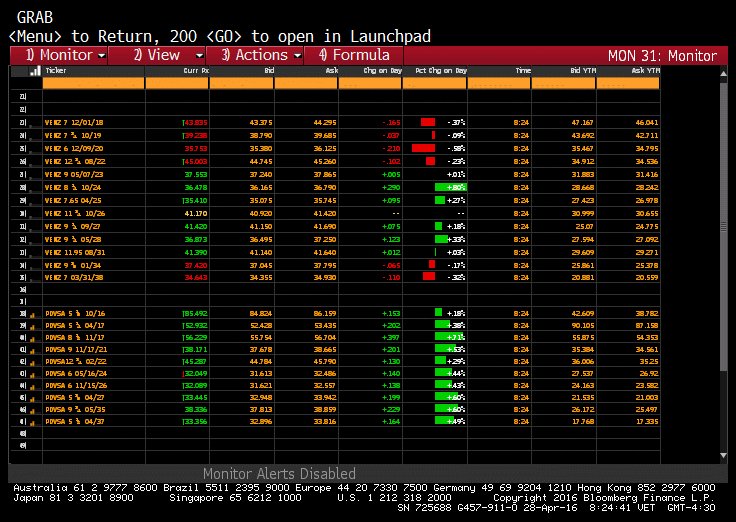Click orange filter field under Bid

(241, 84)
